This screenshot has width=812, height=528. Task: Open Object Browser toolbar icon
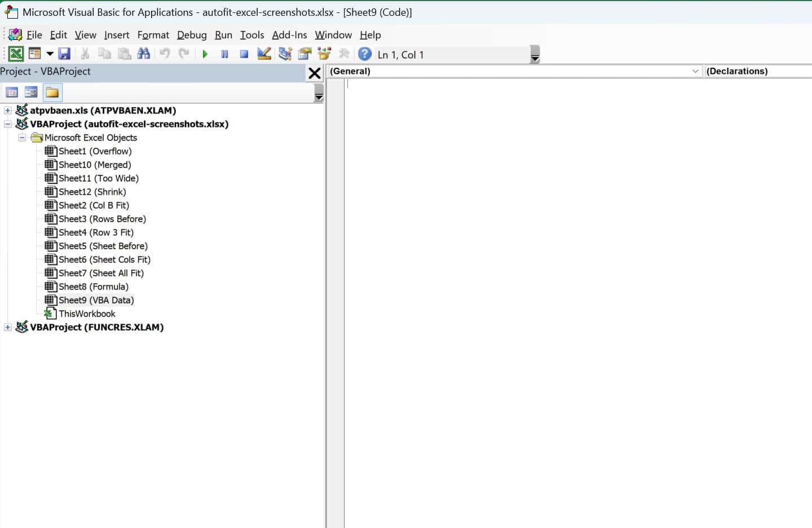324,54
